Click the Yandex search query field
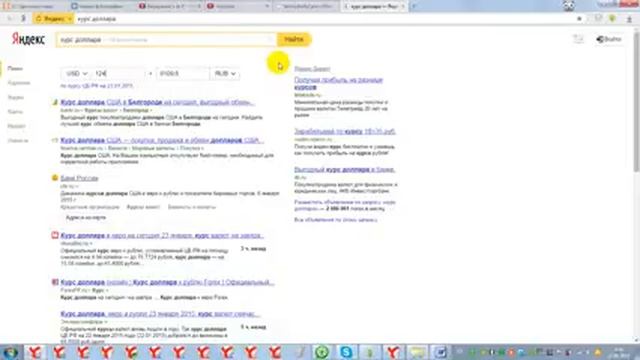 (166, 40)
